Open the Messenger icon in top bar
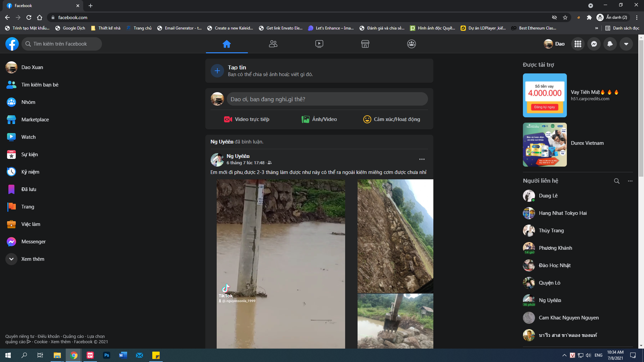 click(x=594, y=44)
